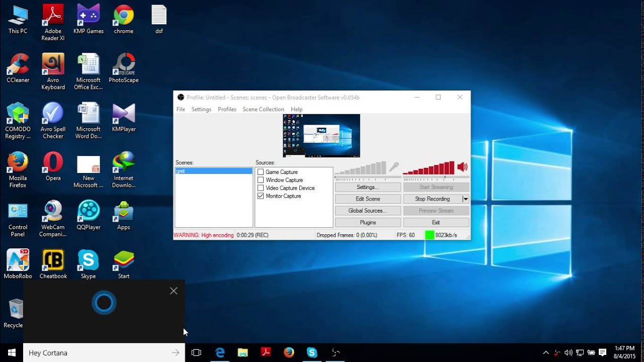644x362 pixels.
Task: Open the Help menu in OBS
Action: coord(297,109)
